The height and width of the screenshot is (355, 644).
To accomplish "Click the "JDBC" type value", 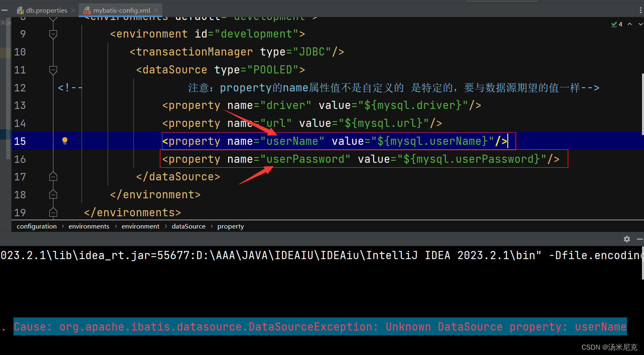I will tap(312, 52).
